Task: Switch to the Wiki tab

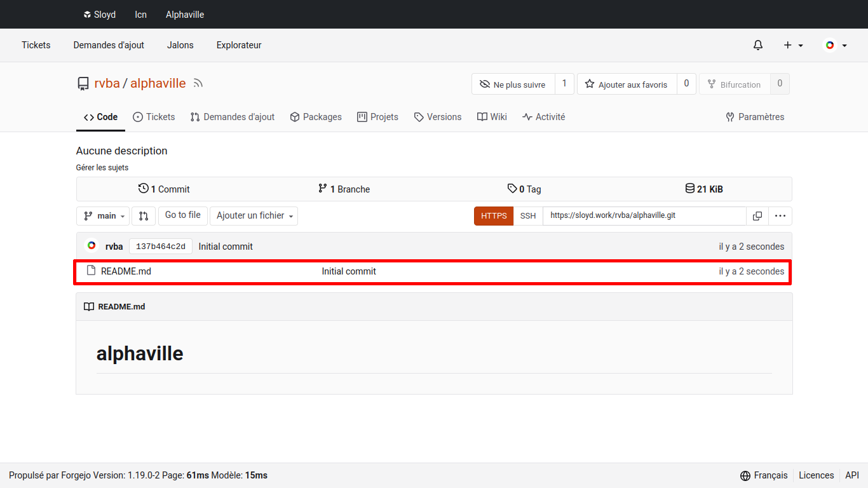Action: 492,117
